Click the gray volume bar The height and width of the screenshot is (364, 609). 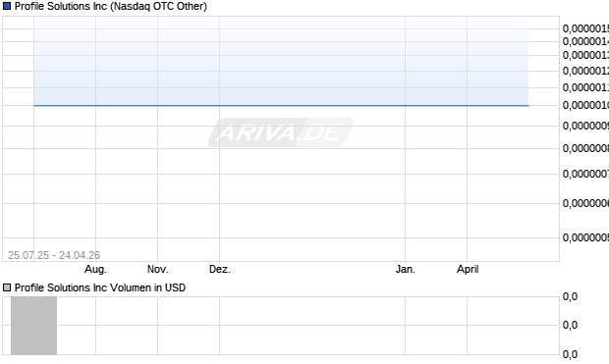(33, 326)
